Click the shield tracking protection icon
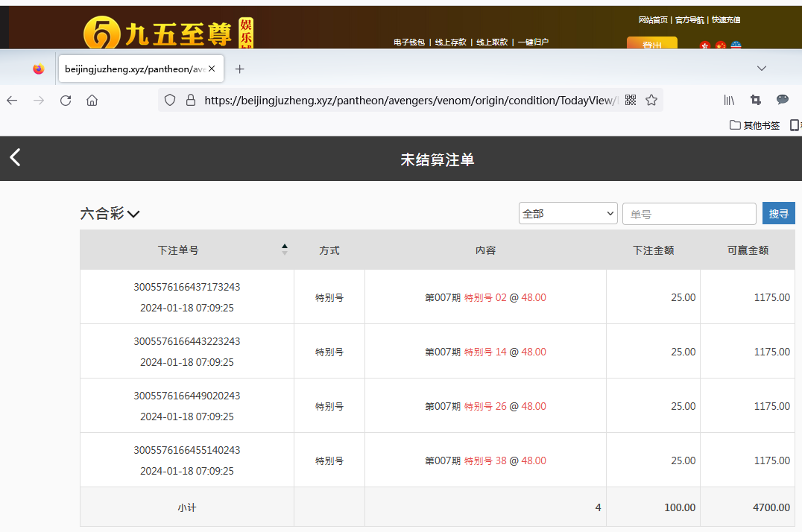This screenshot has height=532, width=802. point(170,101)
